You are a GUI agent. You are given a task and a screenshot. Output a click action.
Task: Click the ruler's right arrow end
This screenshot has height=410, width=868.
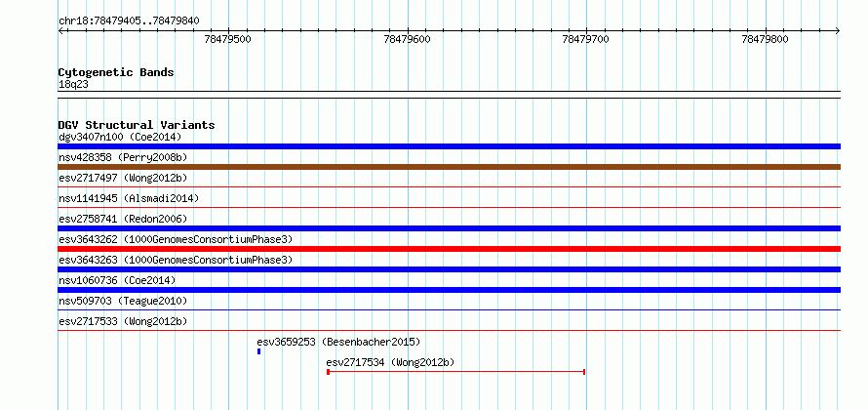tap(838, 31)
